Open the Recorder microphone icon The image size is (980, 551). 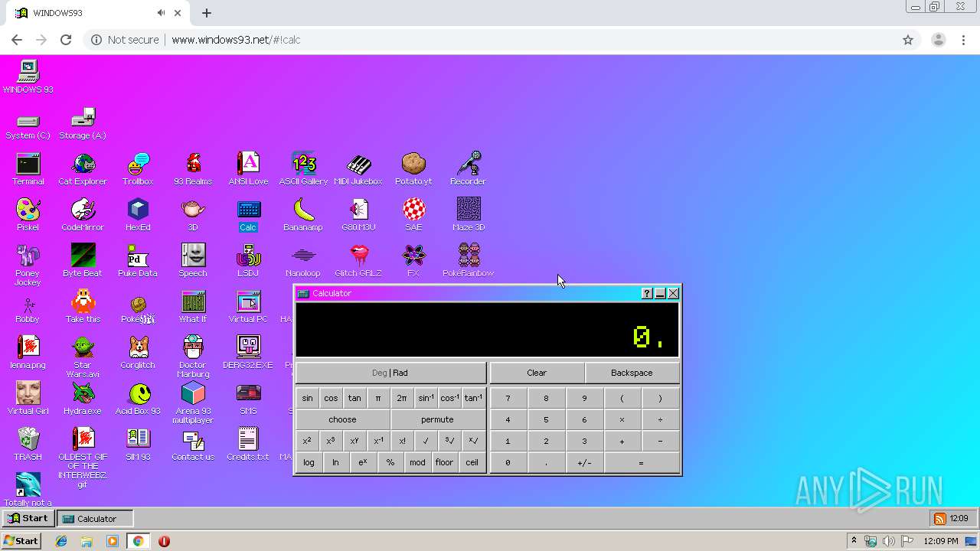(469, 169)
